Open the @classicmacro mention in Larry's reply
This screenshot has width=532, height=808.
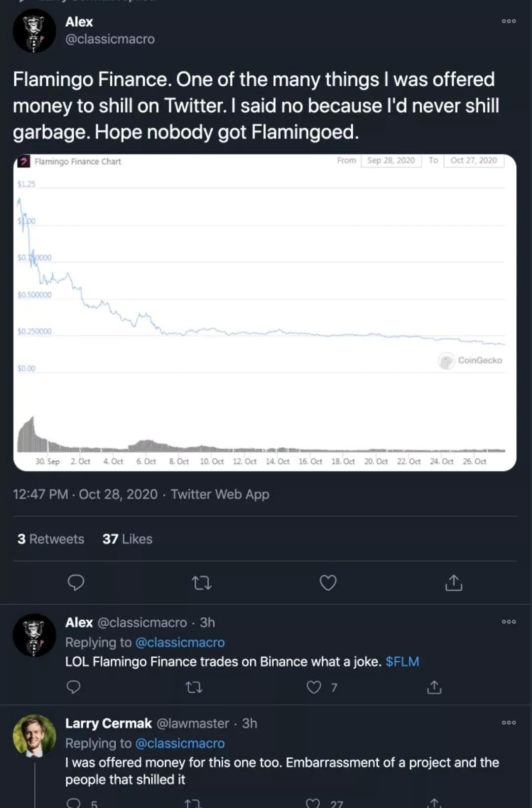180,743
